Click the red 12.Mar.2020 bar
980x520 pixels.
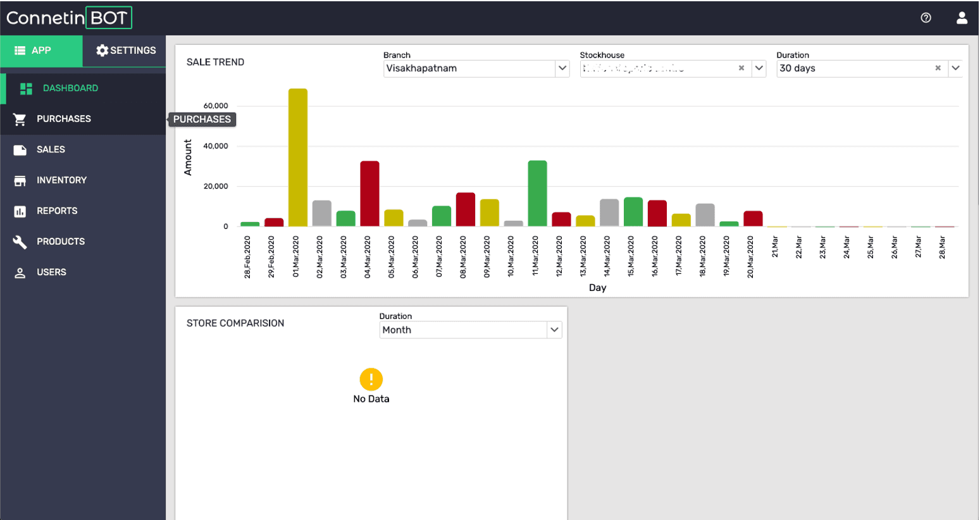pyautogui.click(x=561, y=220)
